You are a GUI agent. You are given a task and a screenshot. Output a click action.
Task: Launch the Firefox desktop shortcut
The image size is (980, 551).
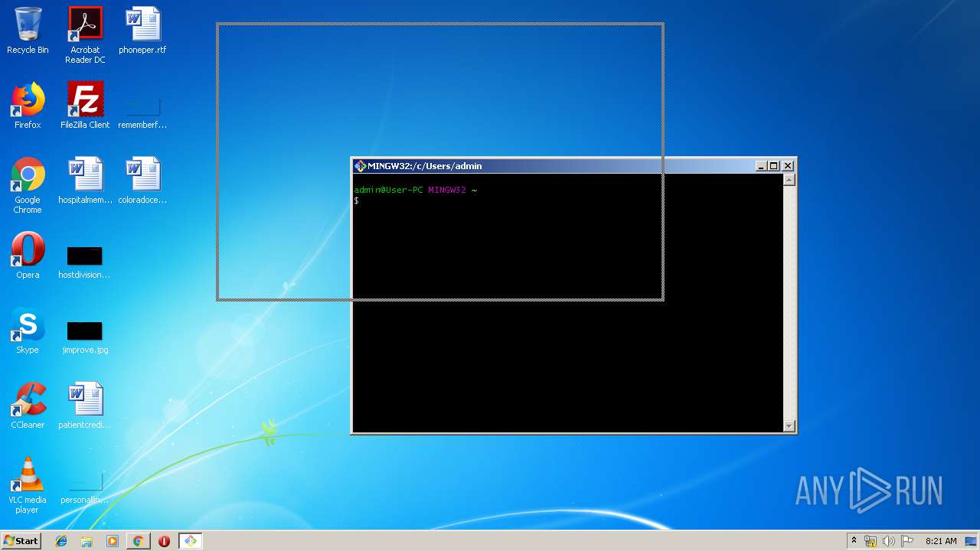28,106
